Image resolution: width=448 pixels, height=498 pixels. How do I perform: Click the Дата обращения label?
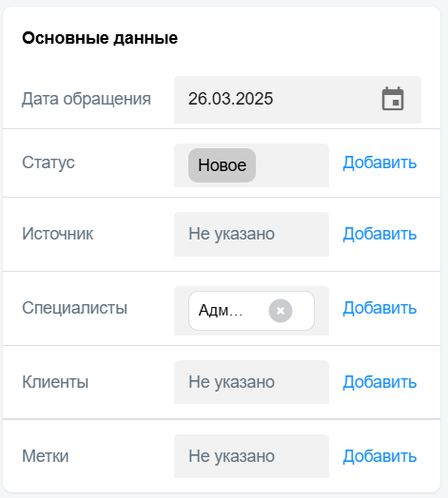(x=87, y=99)
